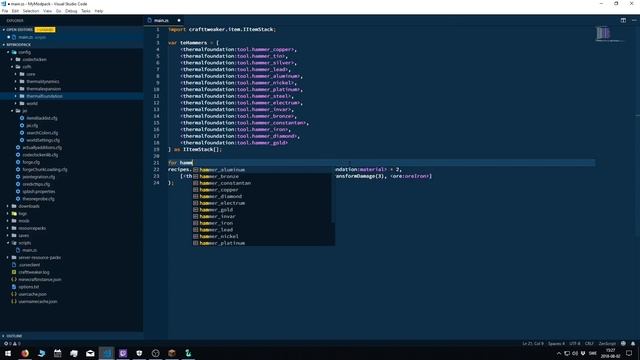Viewport: 640px width, 360px height.
Task: Open jei.cfg file in explorer
Action: (32, 125)
